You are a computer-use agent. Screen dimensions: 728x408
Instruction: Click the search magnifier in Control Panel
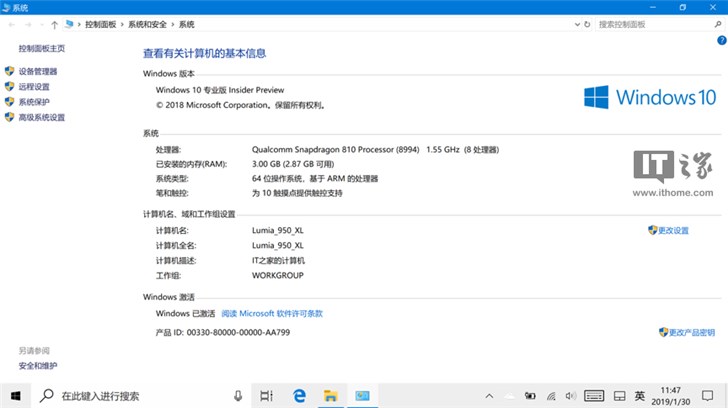718,24
